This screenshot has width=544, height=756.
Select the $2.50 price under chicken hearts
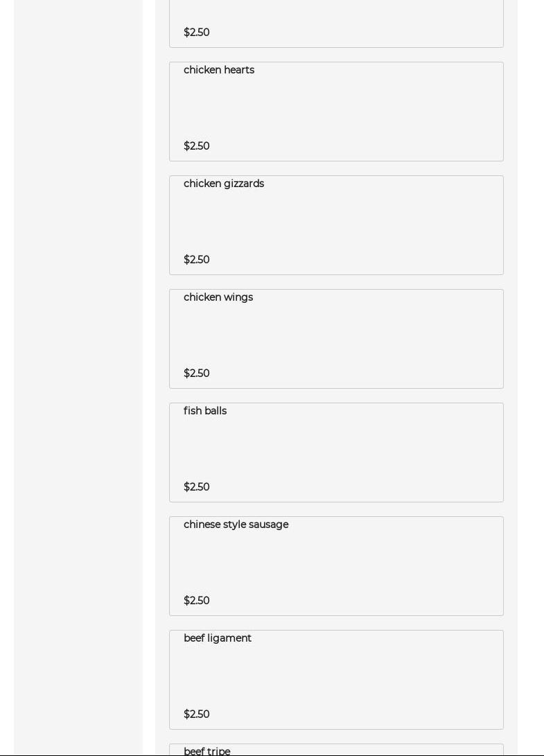pyautogui.click(x=197, y=146)
